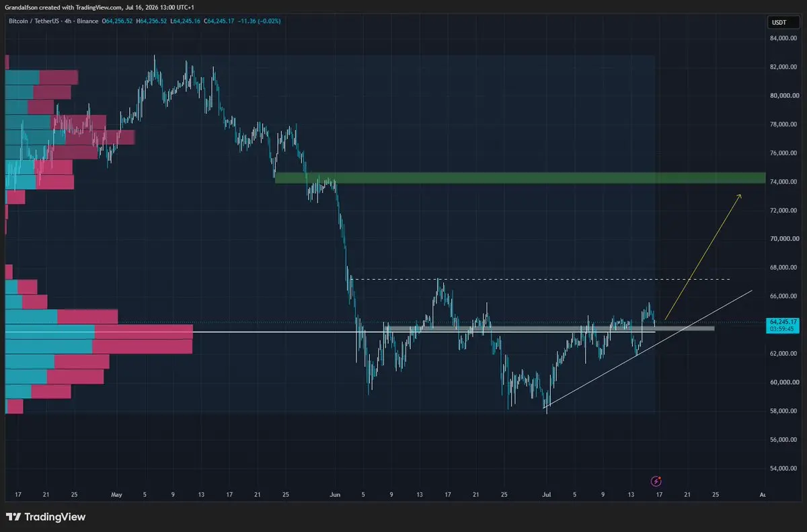Click the TradingView logo
This screenshot has width=807, height=532.
46,517
